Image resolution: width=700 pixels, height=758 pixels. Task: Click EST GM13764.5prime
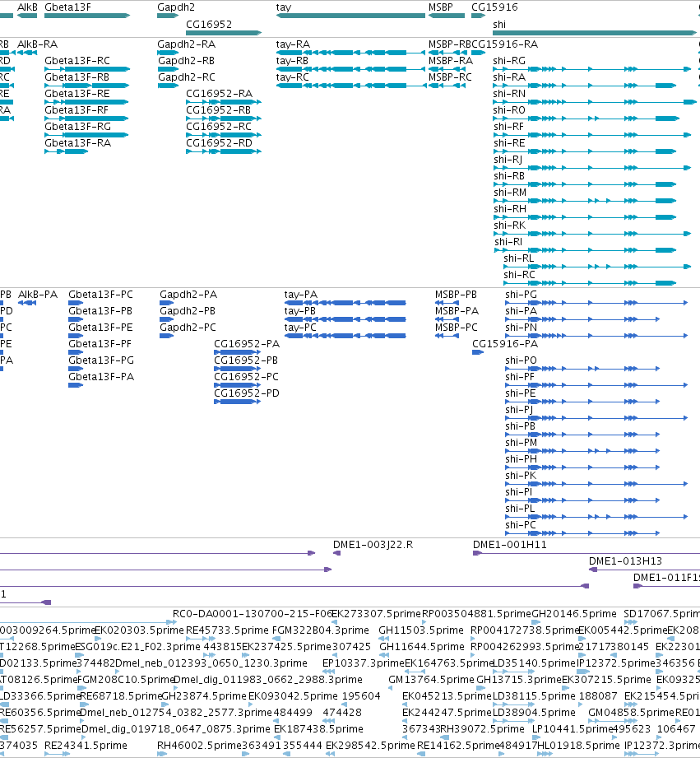tap(431, 680)
